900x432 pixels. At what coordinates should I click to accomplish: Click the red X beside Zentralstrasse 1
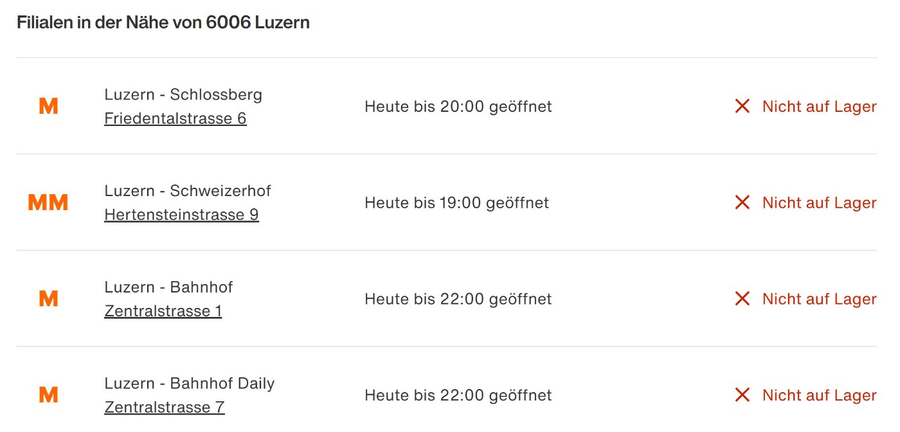742,299
